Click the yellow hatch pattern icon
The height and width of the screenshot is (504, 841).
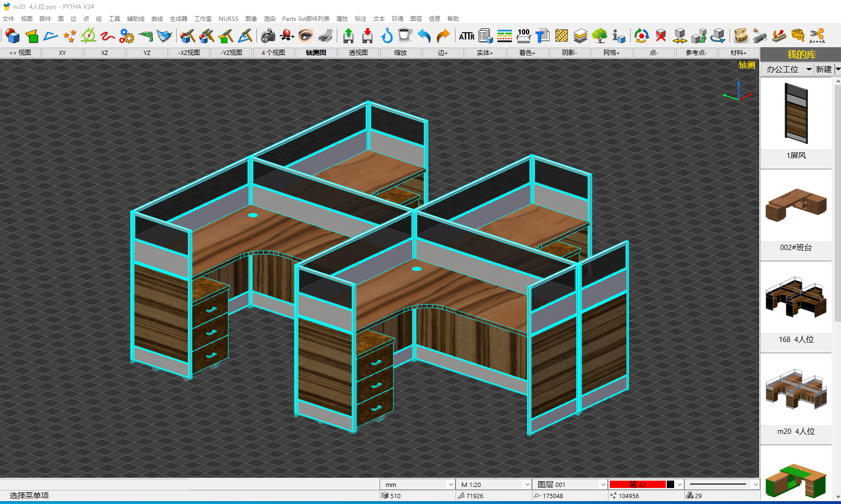click(x=562, y=36)
